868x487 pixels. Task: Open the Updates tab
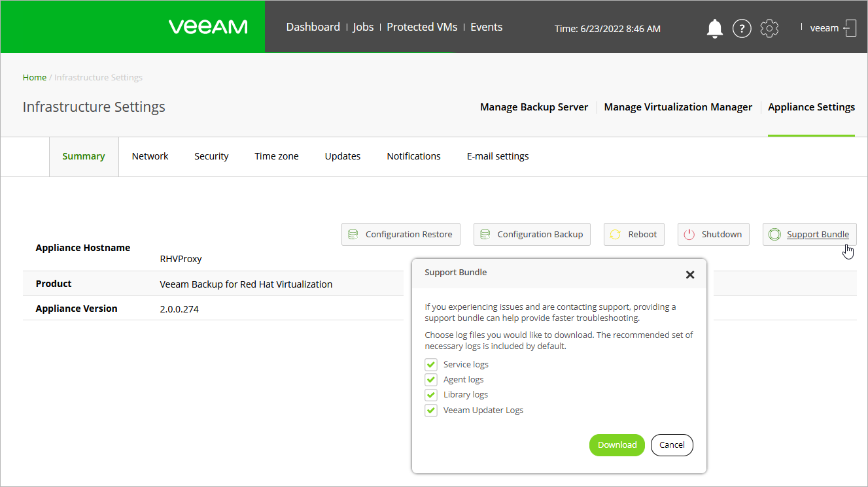[x=343, y=156]
